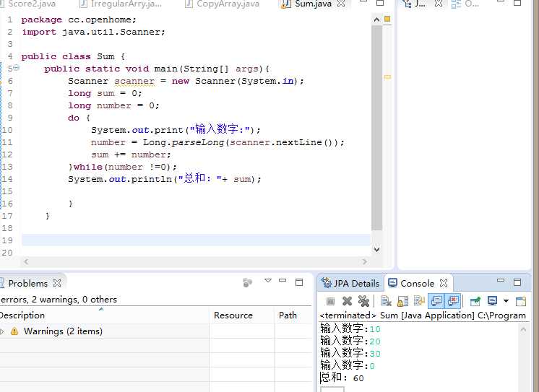Click the console output value 60
Image resolution: width=539 pixels, height=392 pixels.
coord(358,378)
